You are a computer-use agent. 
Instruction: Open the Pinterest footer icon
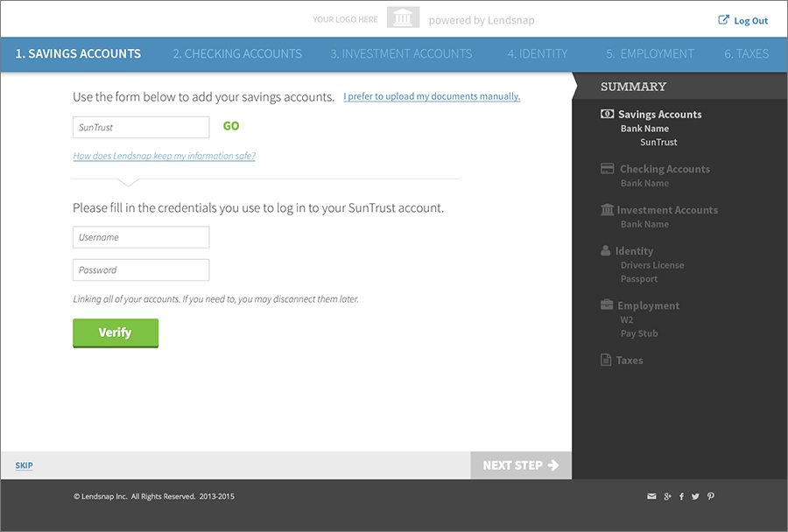tap(711, 496)
